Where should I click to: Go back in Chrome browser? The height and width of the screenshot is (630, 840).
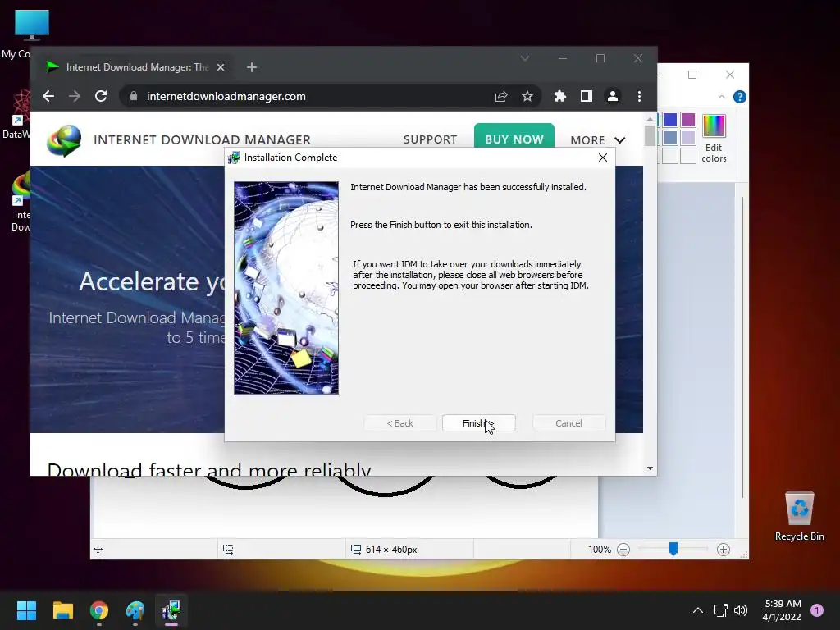point(48,97)
